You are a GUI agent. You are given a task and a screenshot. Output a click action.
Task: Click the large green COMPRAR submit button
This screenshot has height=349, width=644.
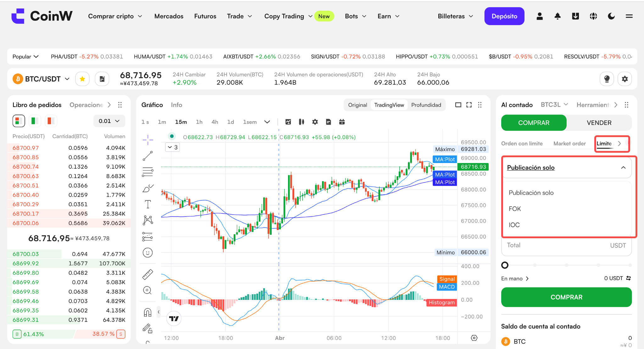tap(566, 297)
